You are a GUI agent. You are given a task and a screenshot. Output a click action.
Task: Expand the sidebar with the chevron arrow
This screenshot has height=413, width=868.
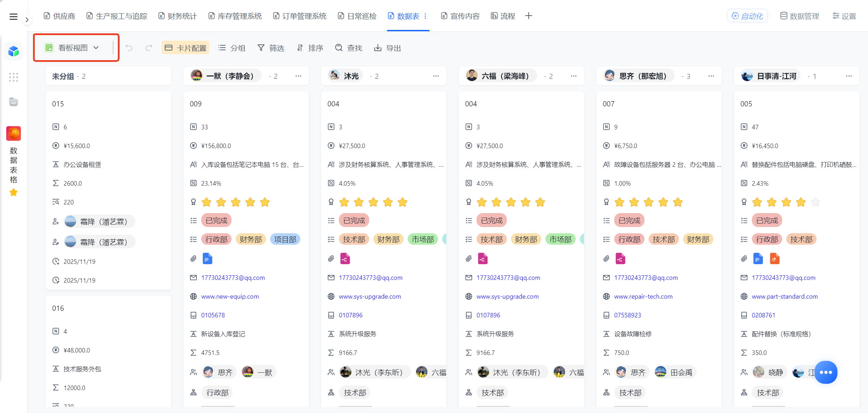pyautogui.click(x=27, y=20)
